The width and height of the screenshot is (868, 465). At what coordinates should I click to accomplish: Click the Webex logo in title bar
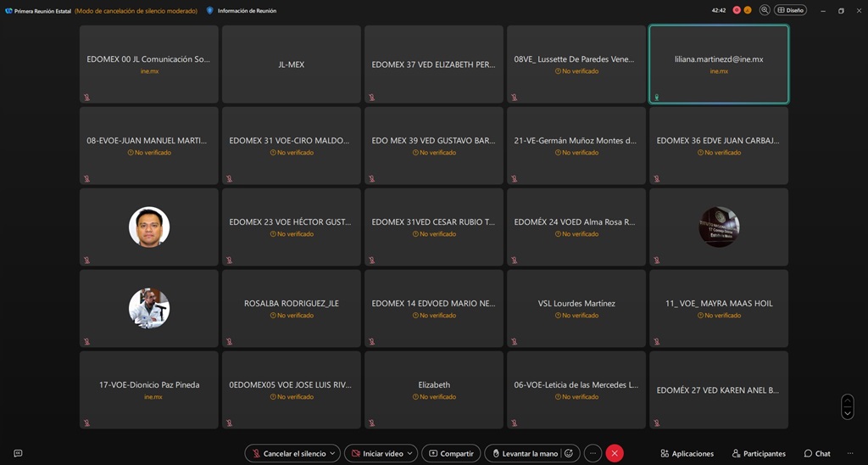tap(8, 10)
